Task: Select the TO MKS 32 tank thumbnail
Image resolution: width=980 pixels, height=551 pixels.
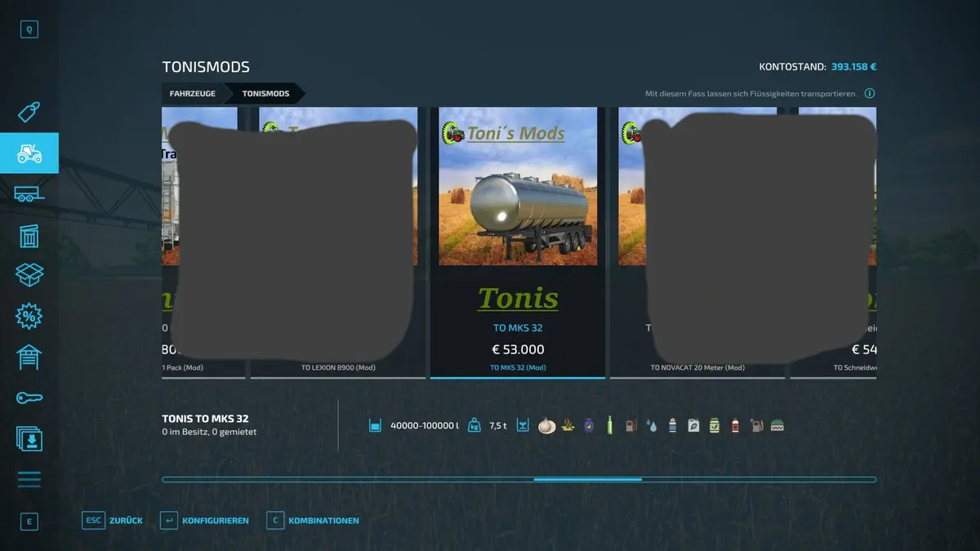Action: pyautogui.click(x=518, y=186)
